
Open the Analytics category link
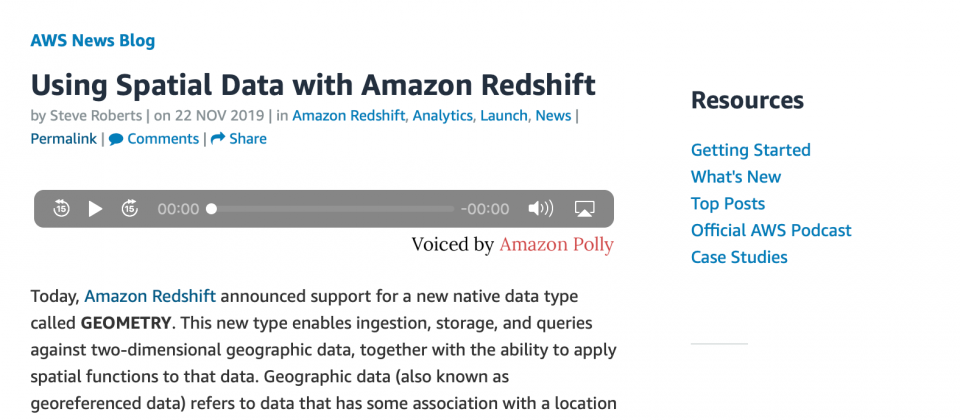(x=443, y=116)
